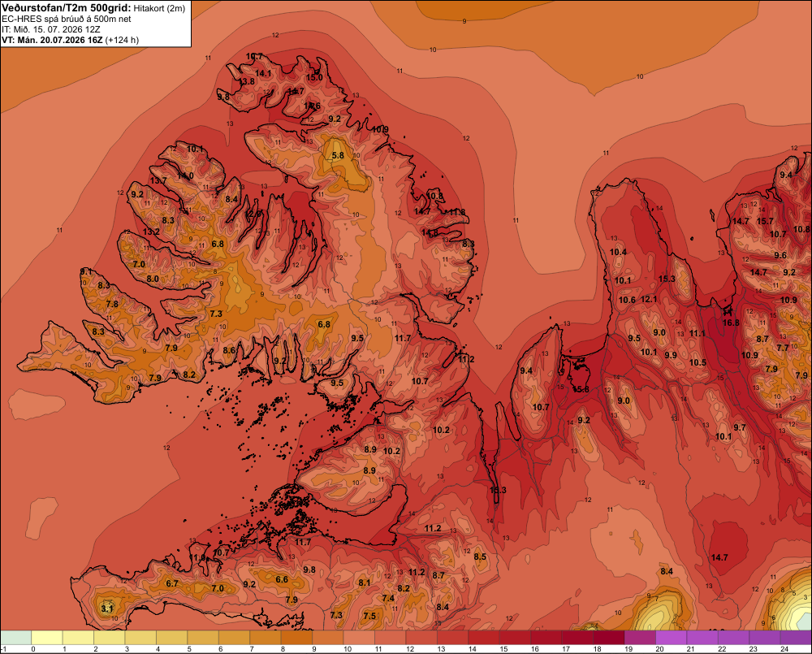Click the pale yellow legend swatch between 0 and 1
The image size is (812, 654).
(x=46, y=638)
